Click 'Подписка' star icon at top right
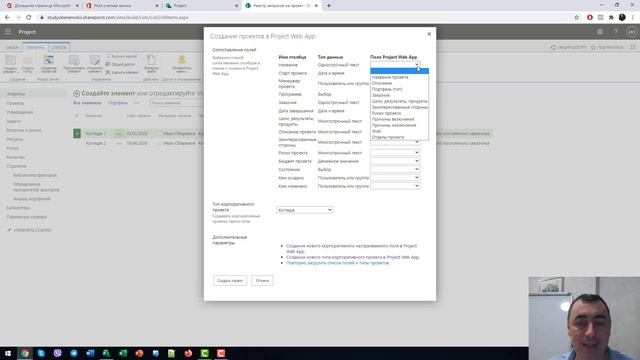 (607, 47)
